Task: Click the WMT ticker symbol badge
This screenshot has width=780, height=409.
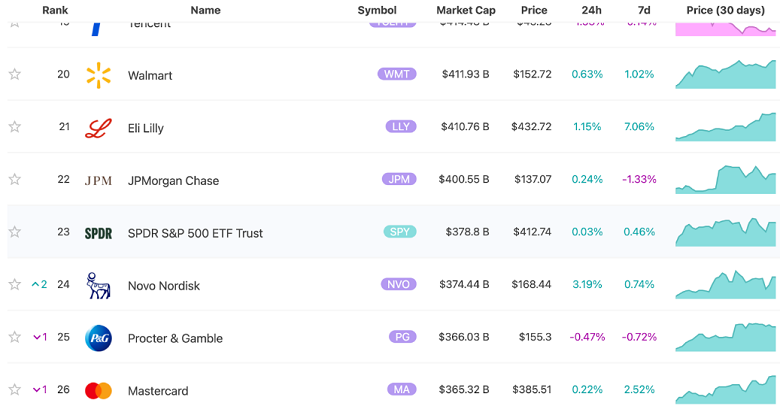Action: coord(397,74)
